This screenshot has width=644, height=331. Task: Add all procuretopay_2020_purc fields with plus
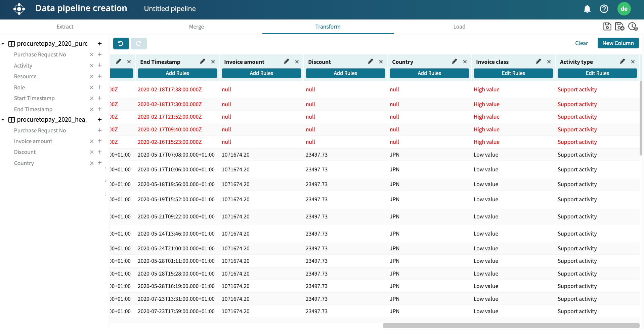100,44
